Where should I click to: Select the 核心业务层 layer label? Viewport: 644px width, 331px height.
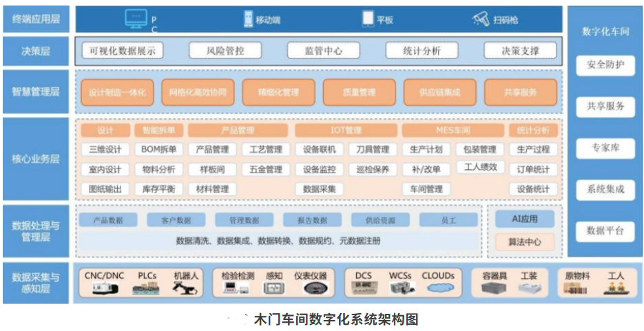coord(36,160)
